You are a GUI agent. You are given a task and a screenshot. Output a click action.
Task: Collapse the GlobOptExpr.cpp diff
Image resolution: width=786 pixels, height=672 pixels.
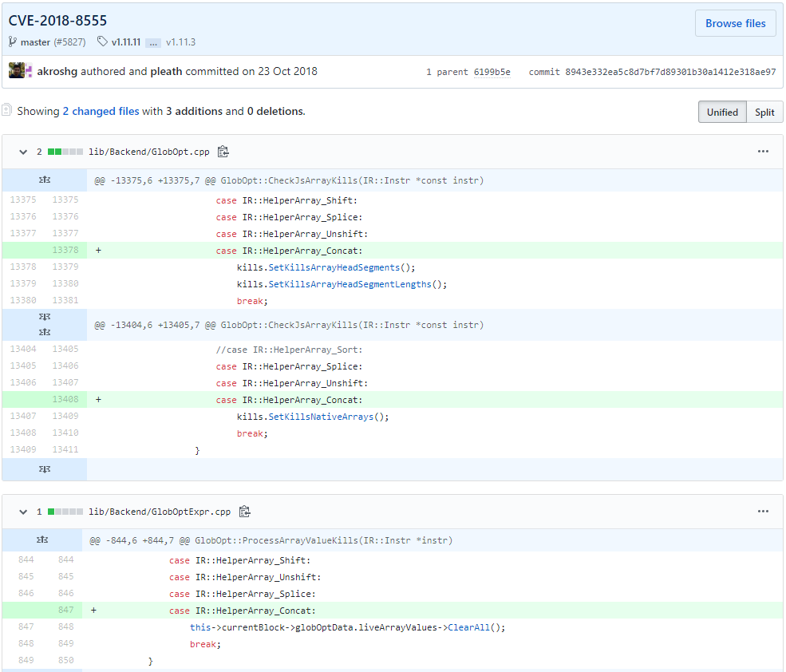[23, 512]
